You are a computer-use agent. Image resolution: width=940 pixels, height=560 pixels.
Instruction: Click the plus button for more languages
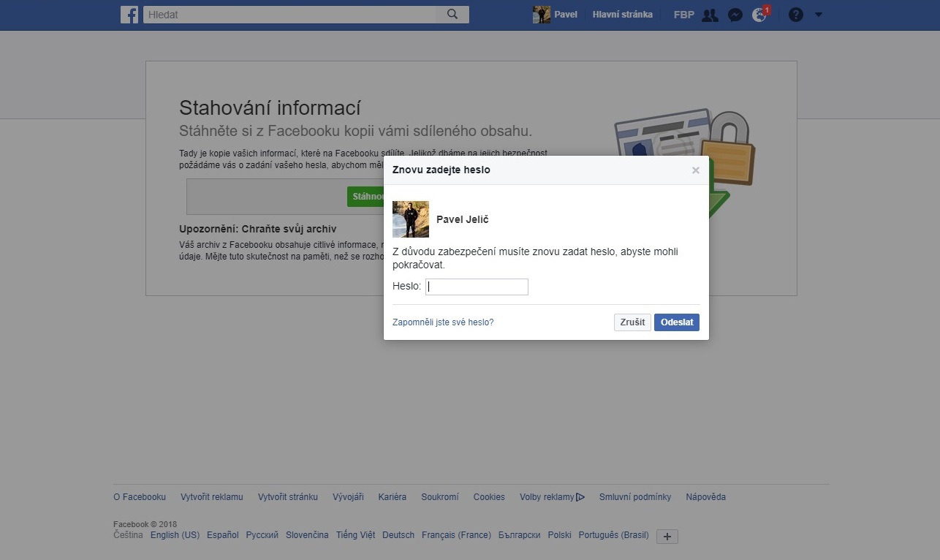point(667,537)
